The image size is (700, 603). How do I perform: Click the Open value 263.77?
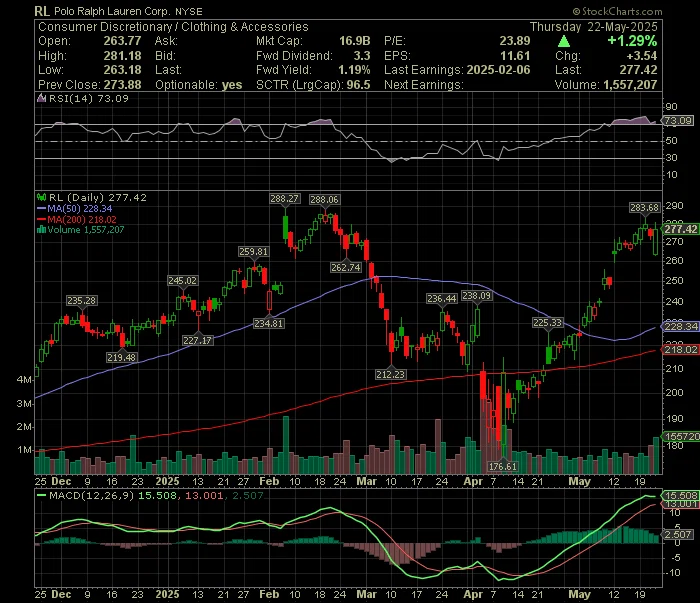click(x=122, y=41)
